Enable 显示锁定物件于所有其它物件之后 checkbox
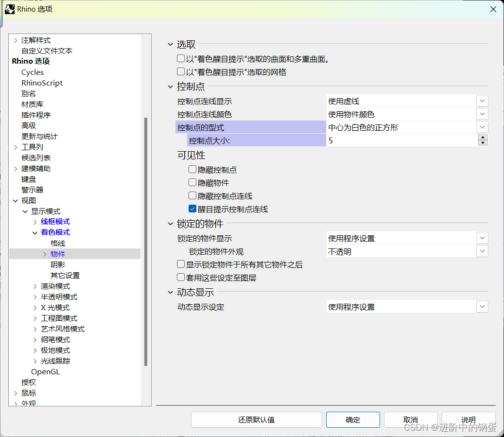The width and height of the screenshot is (504, 437). [x=181, y=264]
